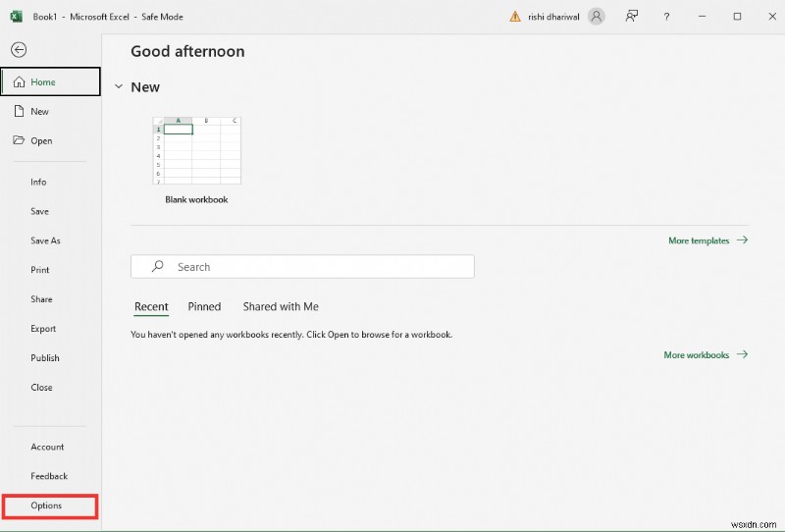
Task: Click into the Search input field
Action: click(302, 267)
